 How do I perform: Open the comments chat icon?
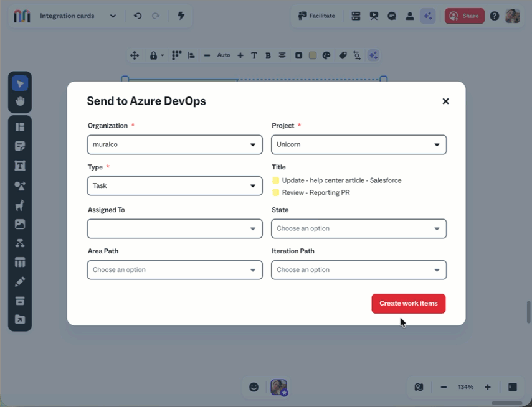[392, 16]
